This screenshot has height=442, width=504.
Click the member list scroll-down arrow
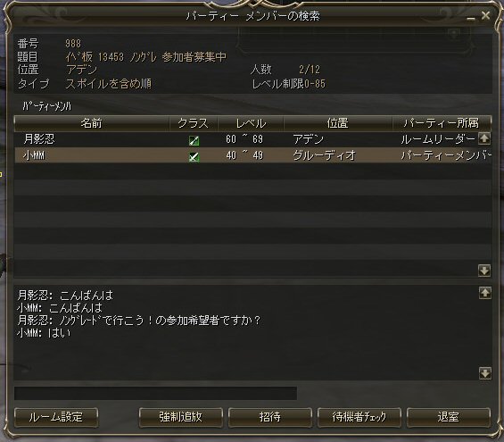(484, 271)
